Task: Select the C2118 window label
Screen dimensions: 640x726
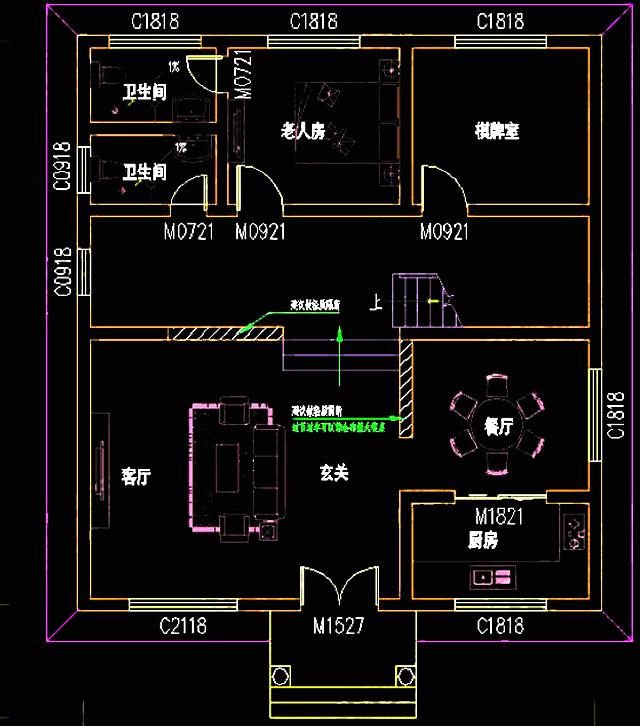Action: pyautogui.click(x=183, y=627)
